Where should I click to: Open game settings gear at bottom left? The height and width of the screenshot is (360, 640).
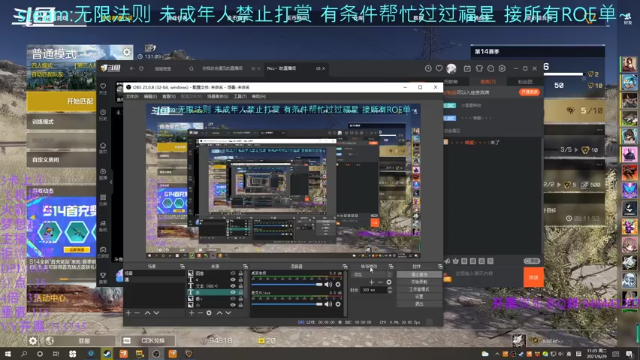point(33,340)
